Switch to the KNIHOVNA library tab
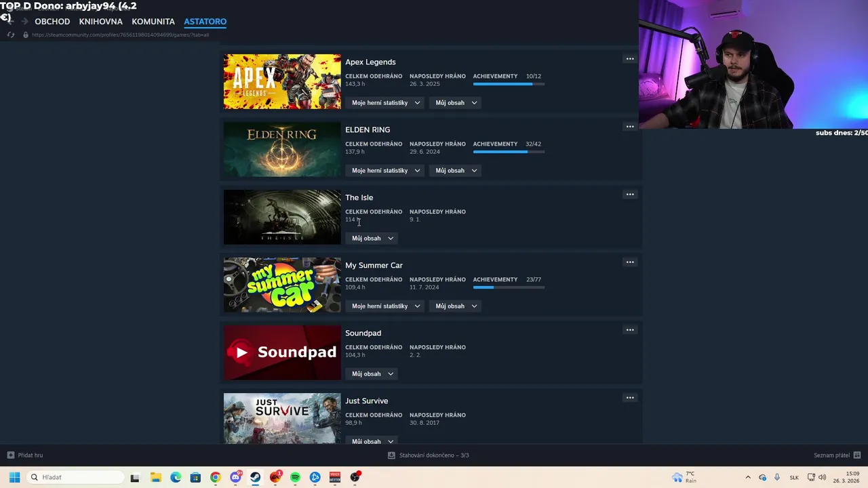 click(100, 22)
